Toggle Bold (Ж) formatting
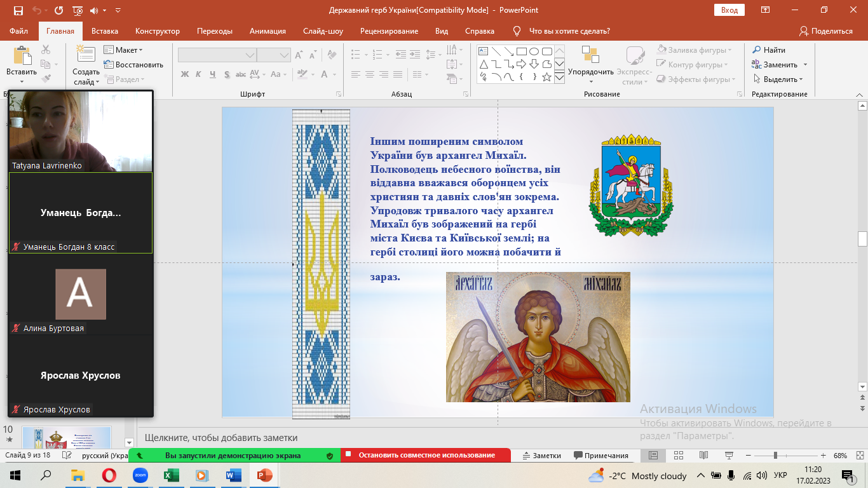Viewport: 868px width, 488px height. point(185,74)
